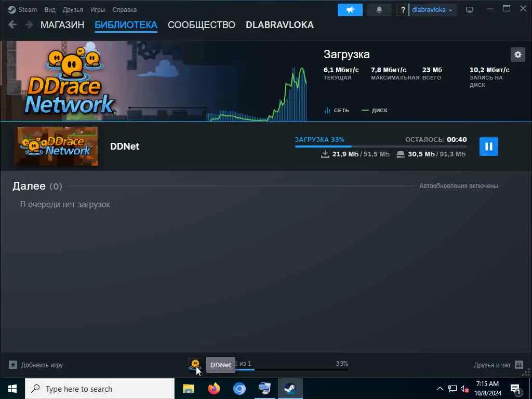Click the muted volume tray icon

coord(464,389)
